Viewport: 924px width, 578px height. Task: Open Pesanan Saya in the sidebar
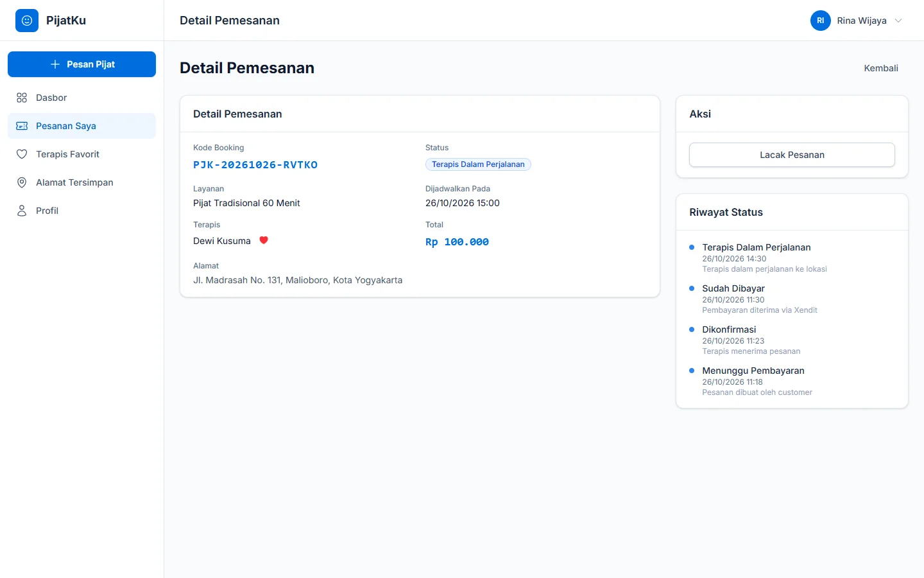[x=81, y=126]
